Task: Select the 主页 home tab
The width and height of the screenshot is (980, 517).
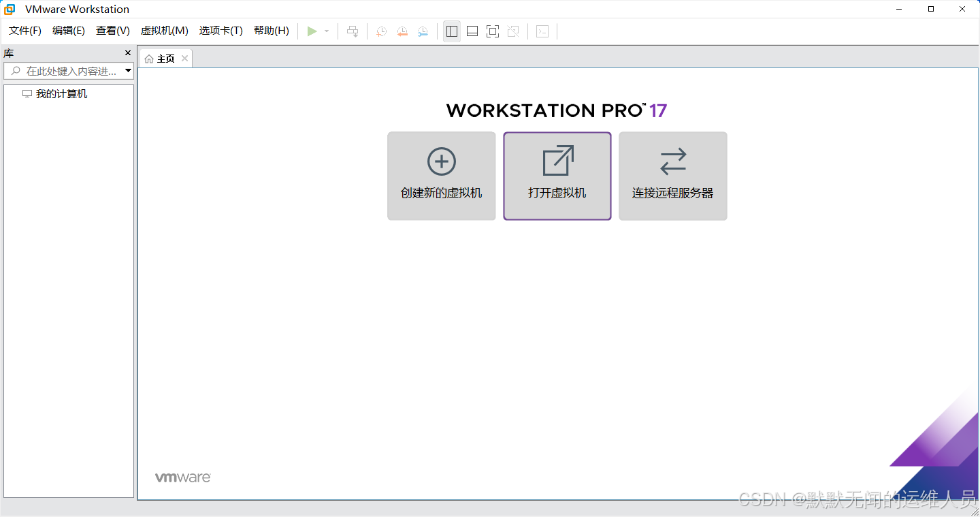Action: (165, 59)
